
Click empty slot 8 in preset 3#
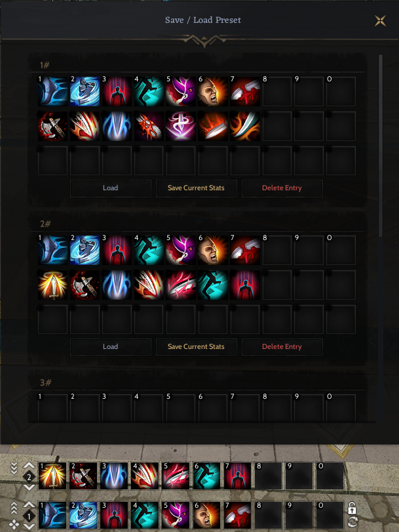point(277,408)
